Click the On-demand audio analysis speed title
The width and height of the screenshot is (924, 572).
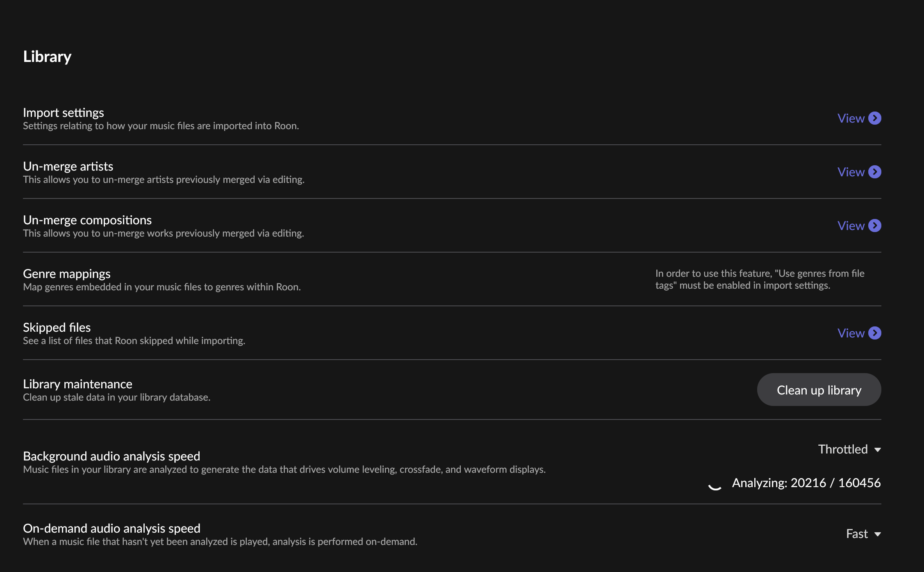112,528
